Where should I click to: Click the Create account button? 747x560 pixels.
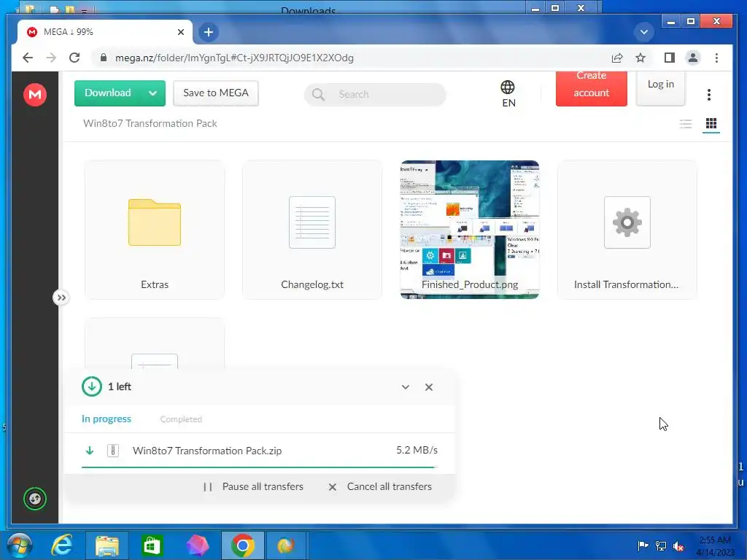click(591, 88)
